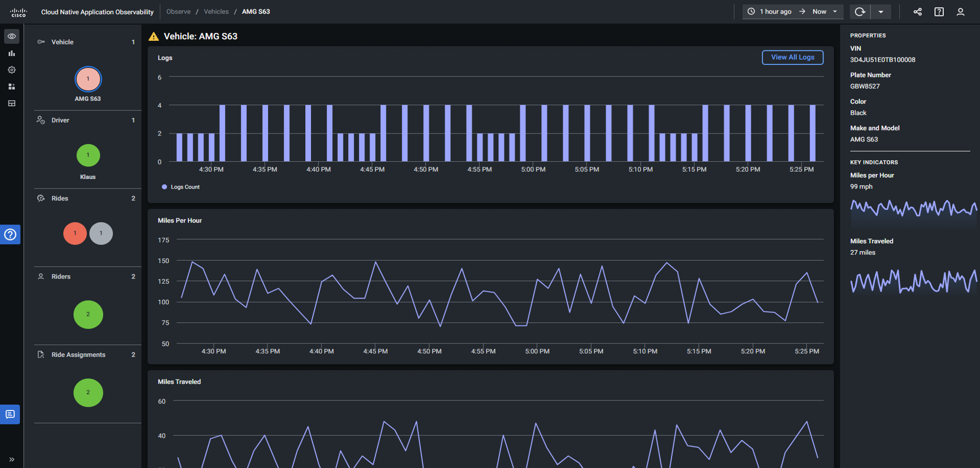
Task: Click the View All Logs button
Action: click(792, 57)
